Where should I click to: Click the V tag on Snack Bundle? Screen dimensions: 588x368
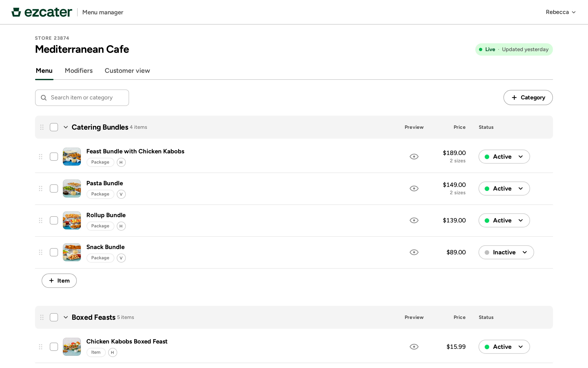[121, 258]
